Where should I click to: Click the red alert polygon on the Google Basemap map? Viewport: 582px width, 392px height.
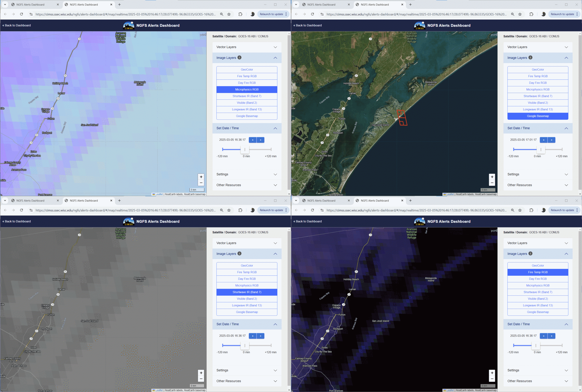click(x=402, y=118)
